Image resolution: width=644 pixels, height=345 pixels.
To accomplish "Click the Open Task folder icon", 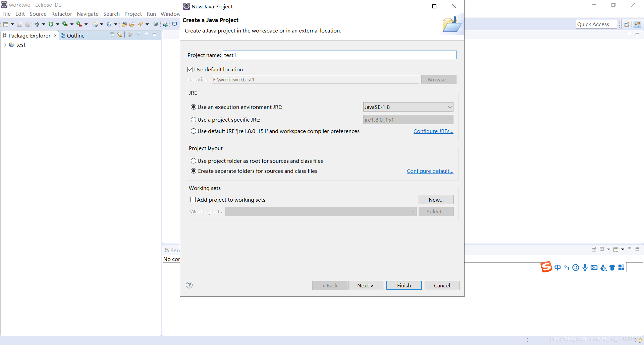I will (x=132, y=24).
